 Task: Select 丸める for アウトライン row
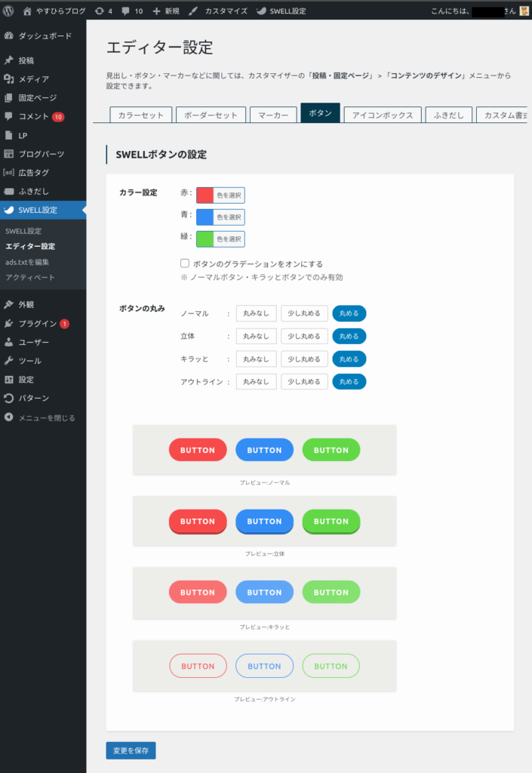pos(349,381)
